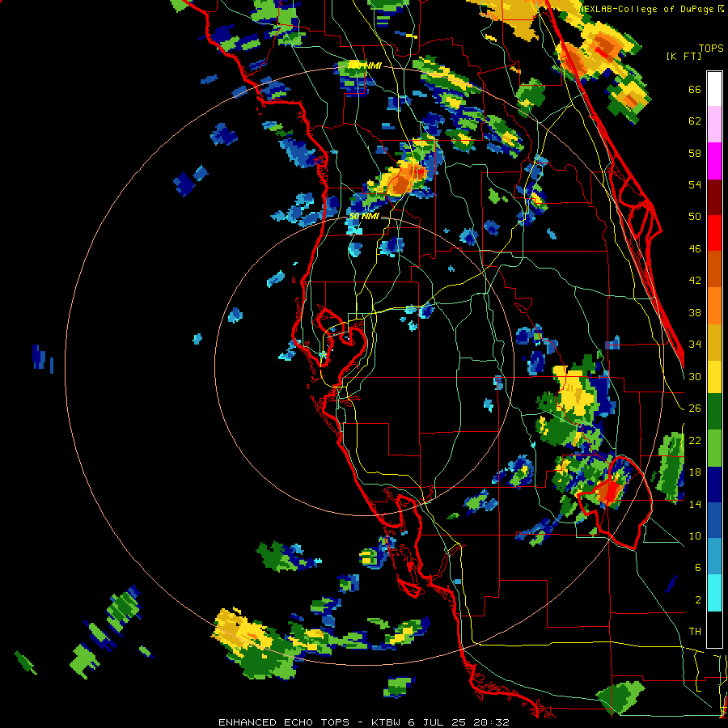
Task: Click the bright red legend swatch beside 50
Action: [x=714, y=233]
